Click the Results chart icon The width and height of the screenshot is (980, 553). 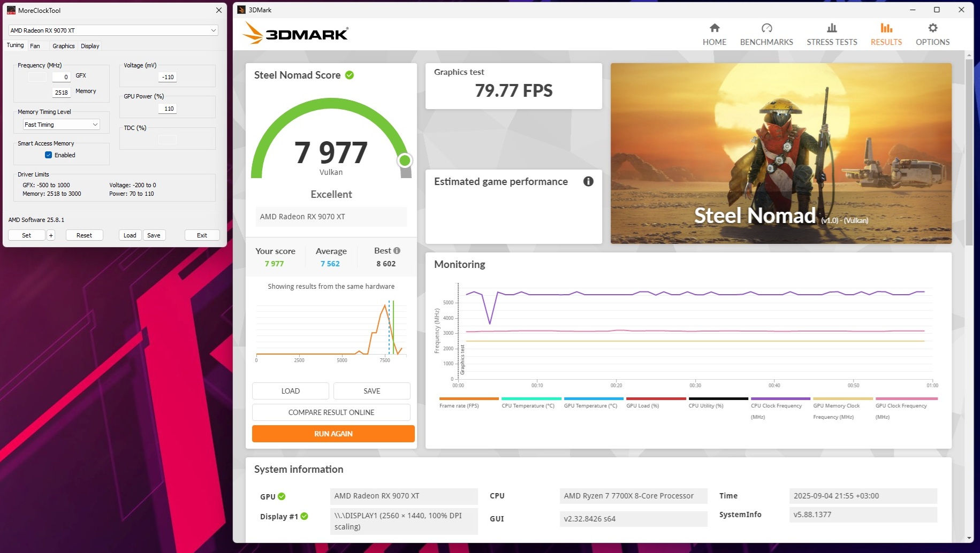[886, 28]
